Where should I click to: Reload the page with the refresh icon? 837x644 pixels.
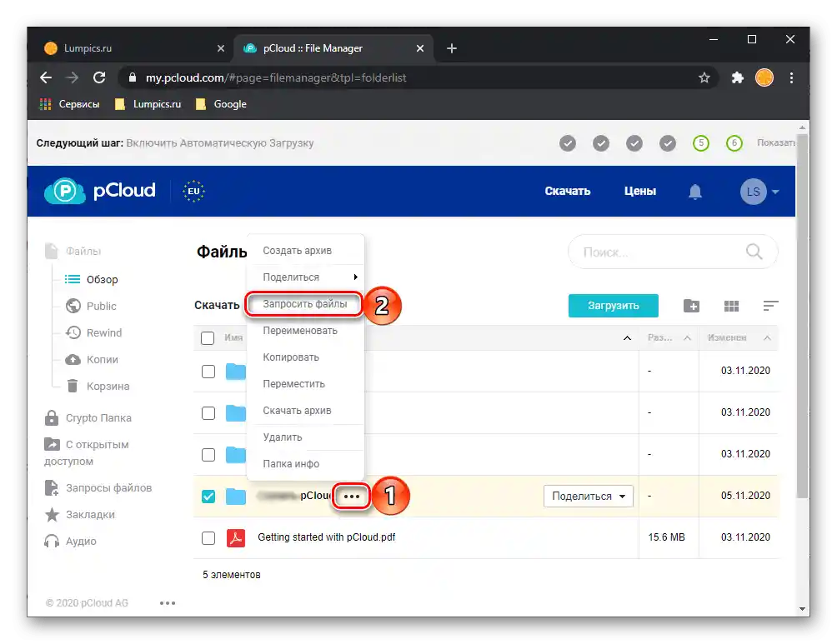click(99, 78)
